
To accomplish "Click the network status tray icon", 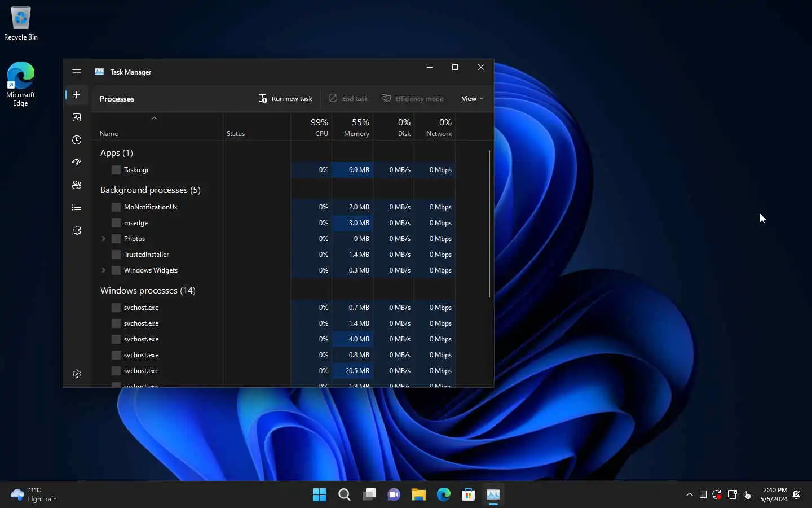I will click(x=732, y=494).
